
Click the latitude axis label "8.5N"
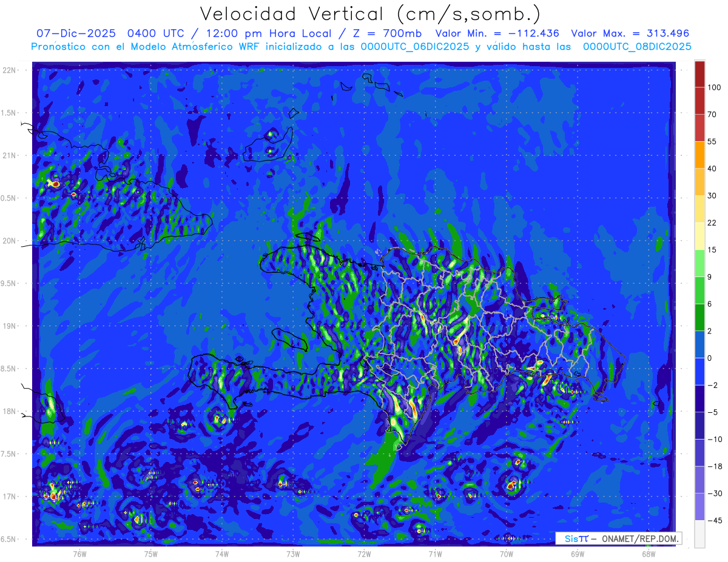8,369
